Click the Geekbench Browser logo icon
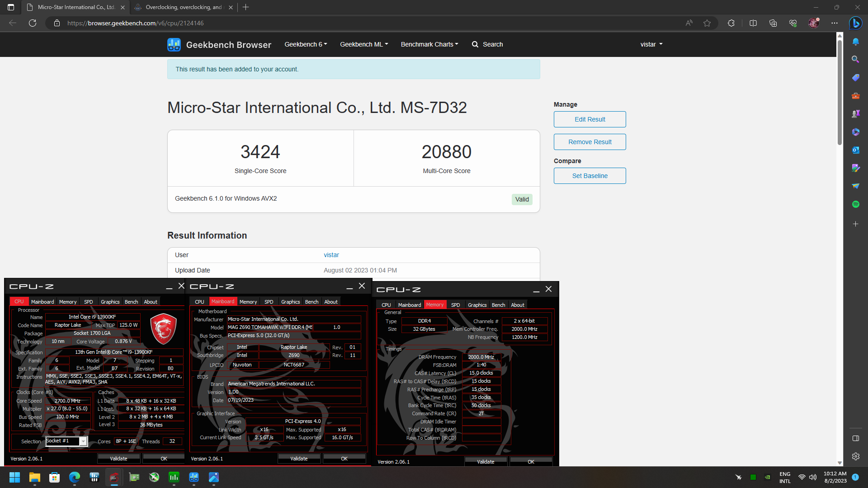Screen dimensions: 868x488 pos(174,44)
